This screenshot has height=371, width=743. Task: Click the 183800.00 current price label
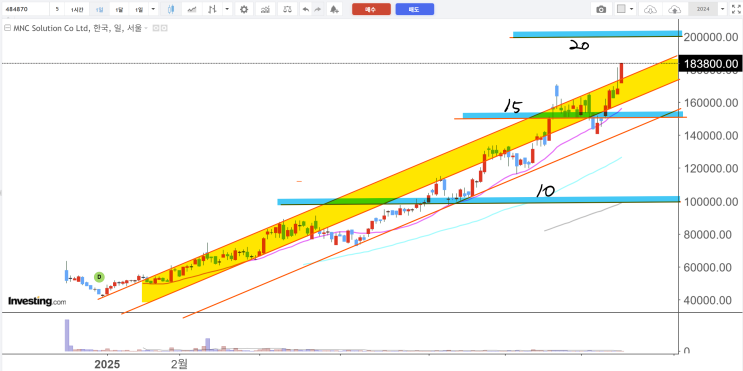[710, 63]
